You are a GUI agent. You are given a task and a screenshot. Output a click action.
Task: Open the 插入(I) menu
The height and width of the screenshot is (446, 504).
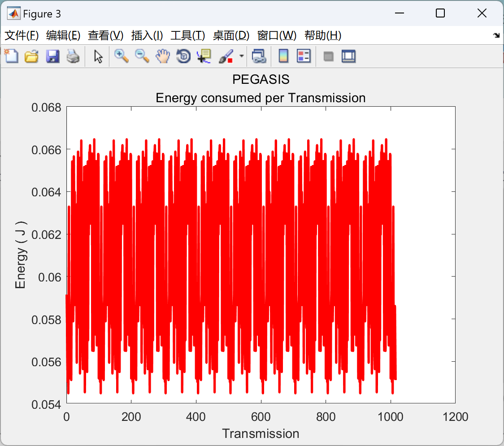pyautogui.click(x=147, y=35)
